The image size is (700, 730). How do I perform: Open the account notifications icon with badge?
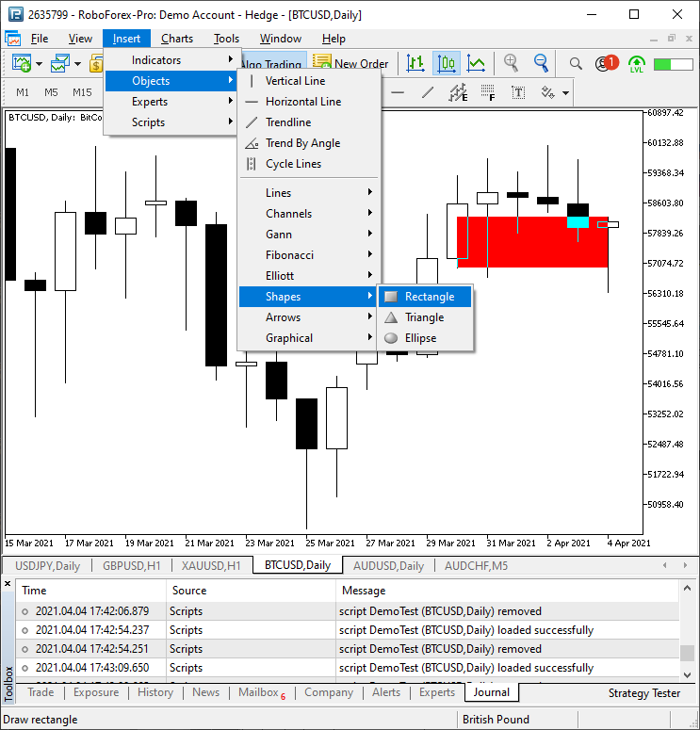607,63
